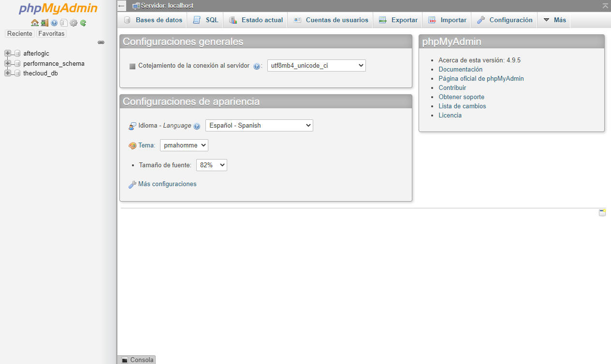Expand the thecloud_db tree node
This screenshot has height=364, width=611.
tap(7, 73)
